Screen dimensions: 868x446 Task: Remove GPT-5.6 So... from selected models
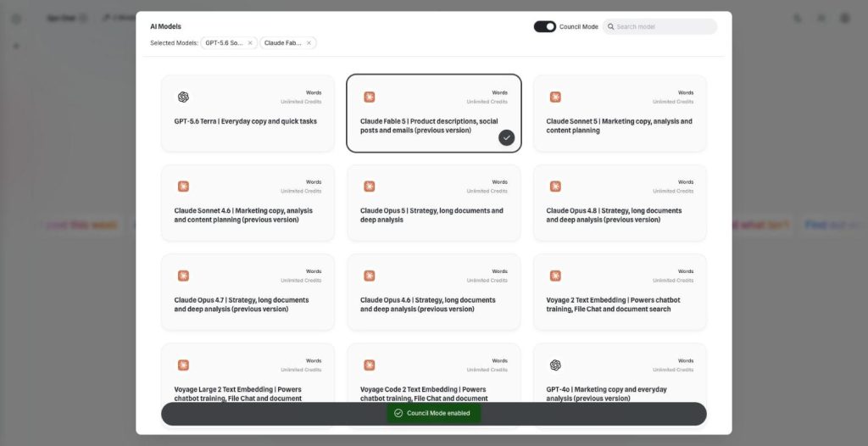[x=250, y=42]
